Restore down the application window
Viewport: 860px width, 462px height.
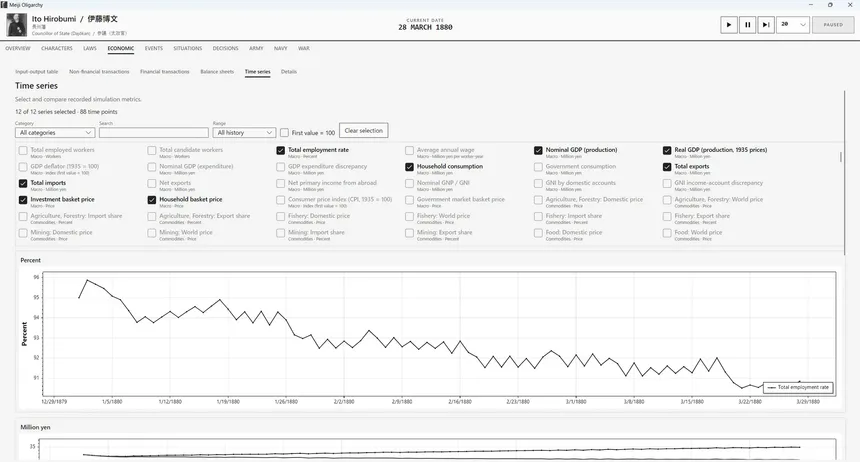830,5
